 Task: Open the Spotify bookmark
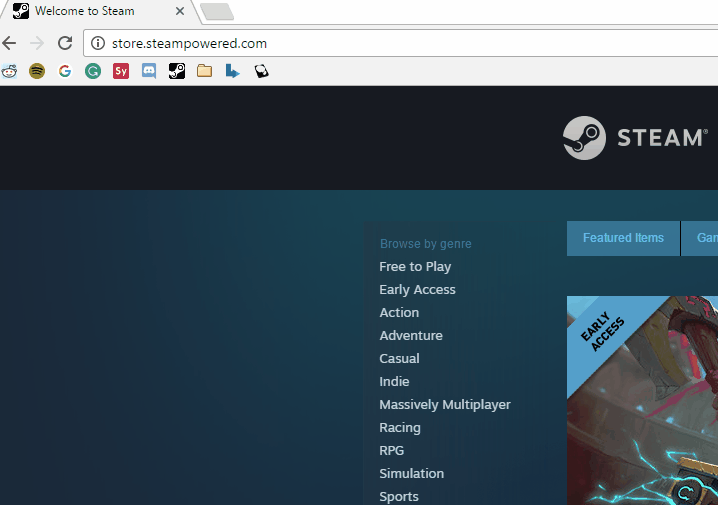pos(37,71)
